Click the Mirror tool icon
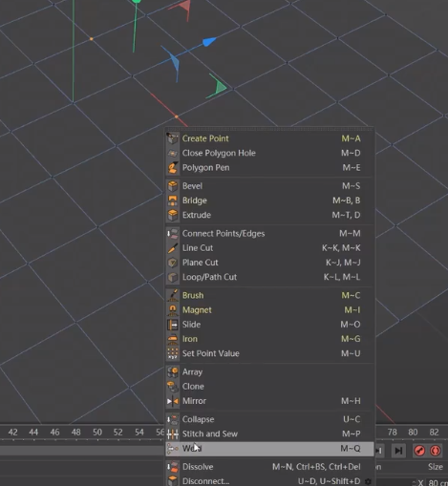This screenshot has width=448, height=486. tap(173, 401)
